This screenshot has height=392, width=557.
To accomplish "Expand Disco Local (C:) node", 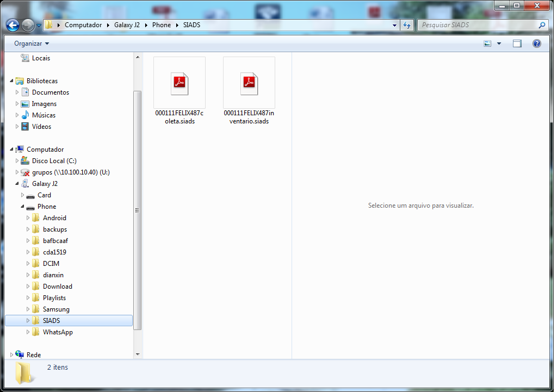I will pyautogui.click(x=17, y=161).
